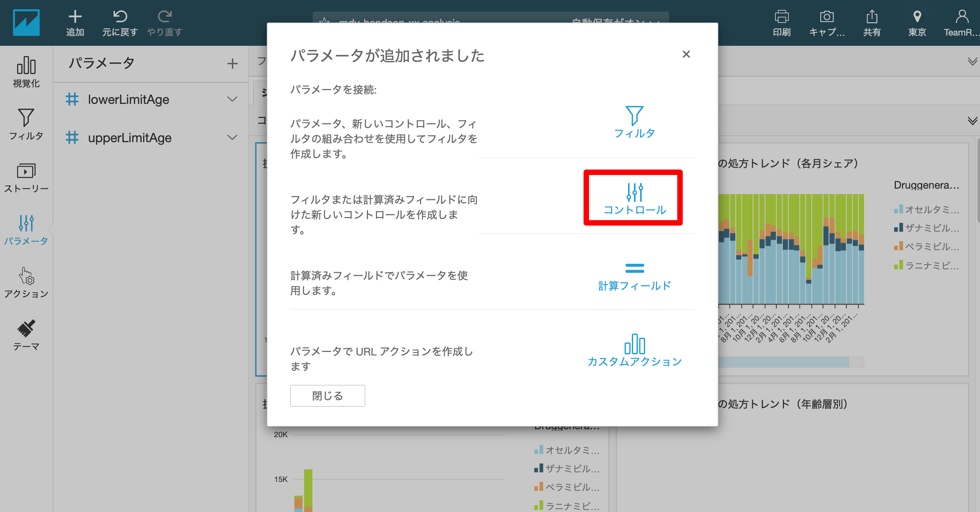Collapse the second double chevron on right

click(972, 121)
